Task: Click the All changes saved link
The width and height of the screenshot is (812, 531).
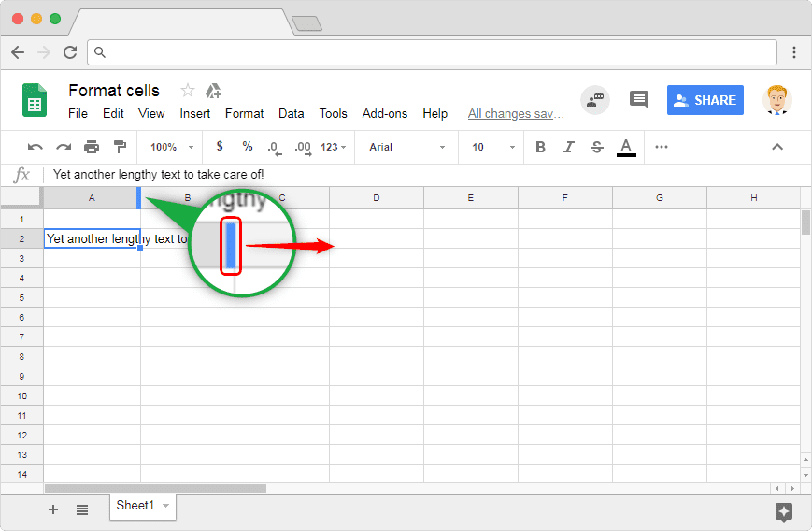Action: [x=516, y=114]
